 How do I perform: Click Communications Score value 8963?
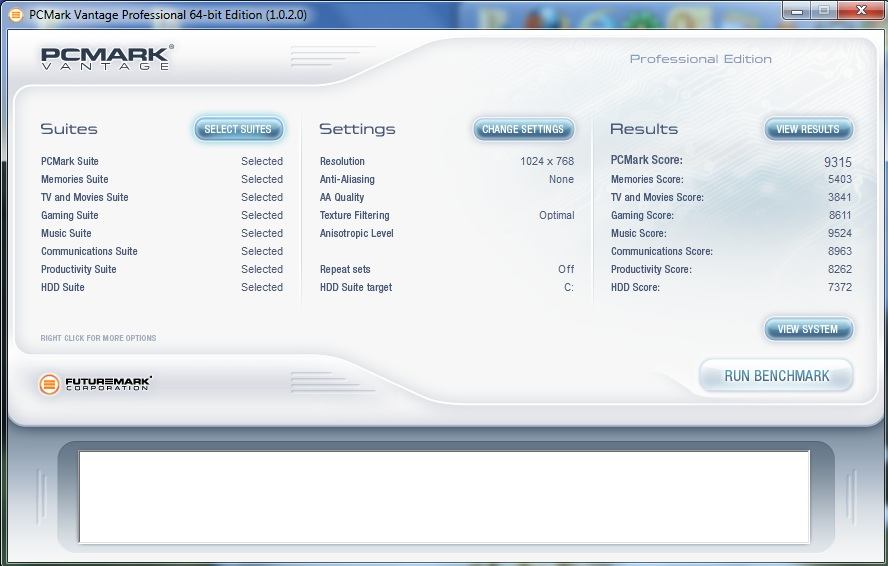tap(840, 252)
